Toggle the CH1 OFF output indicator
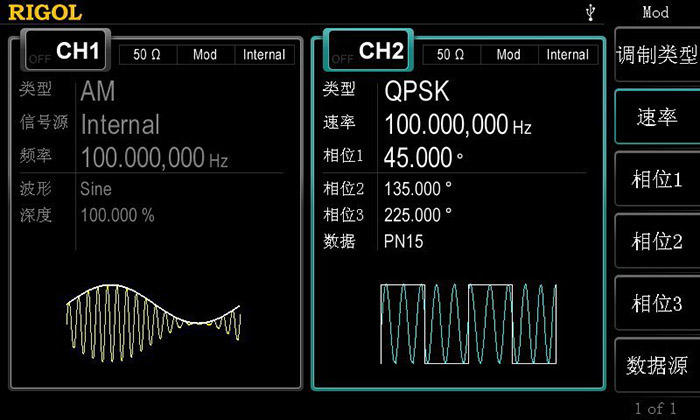The width and height of the screenshot is (700, 420). [x=40, y=58]
